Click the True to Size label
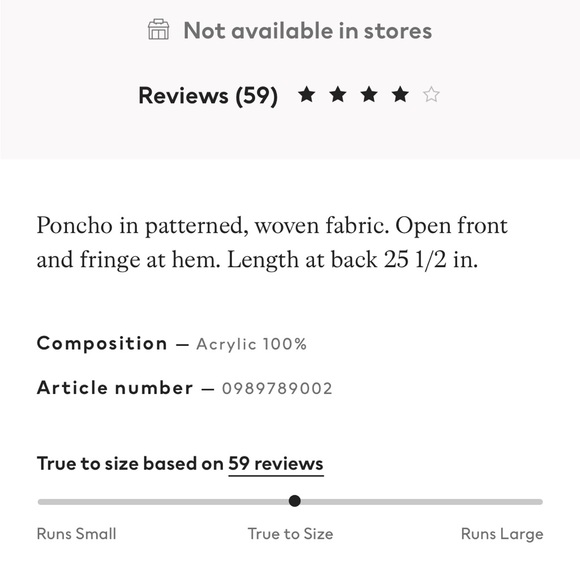The width and height of the screenshot is (580, 580). point(290,534)
